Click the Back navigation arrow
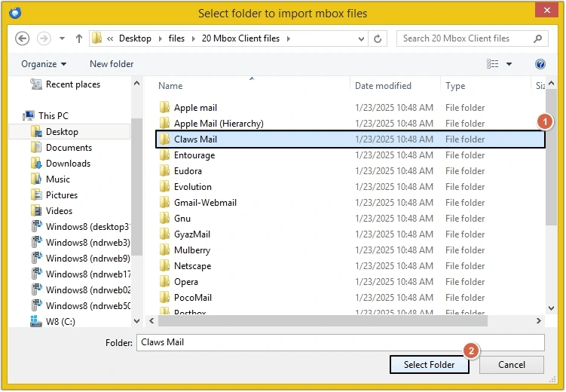Image resolution: width=566 pixels, height=392 pixels. click(22, 38)
